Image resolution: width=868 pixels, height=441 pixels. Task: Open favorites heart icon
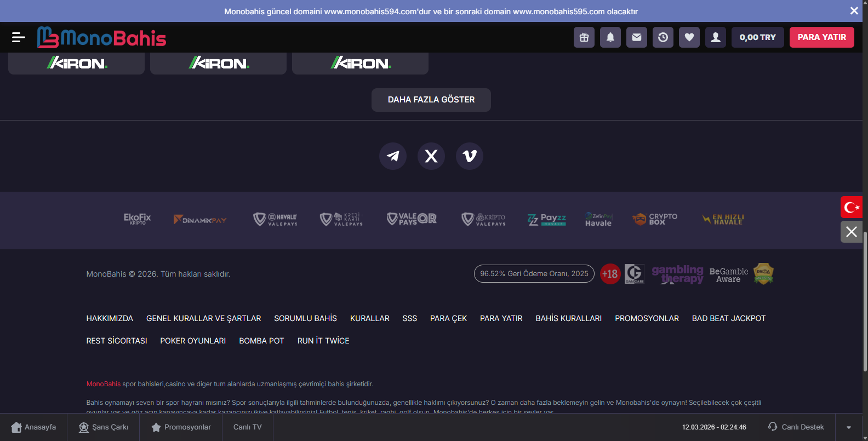689,37
